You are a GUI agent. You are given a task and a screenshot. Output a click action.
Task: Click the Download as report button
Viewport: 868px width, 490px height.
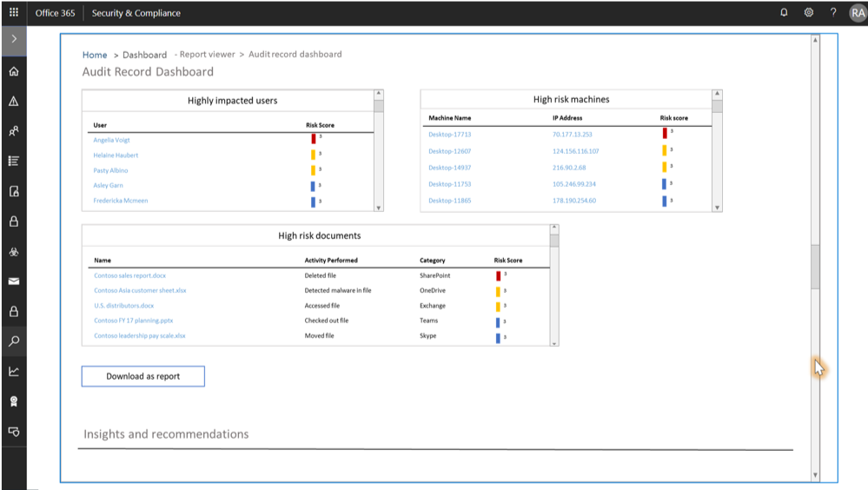click(x=142, y=376)
